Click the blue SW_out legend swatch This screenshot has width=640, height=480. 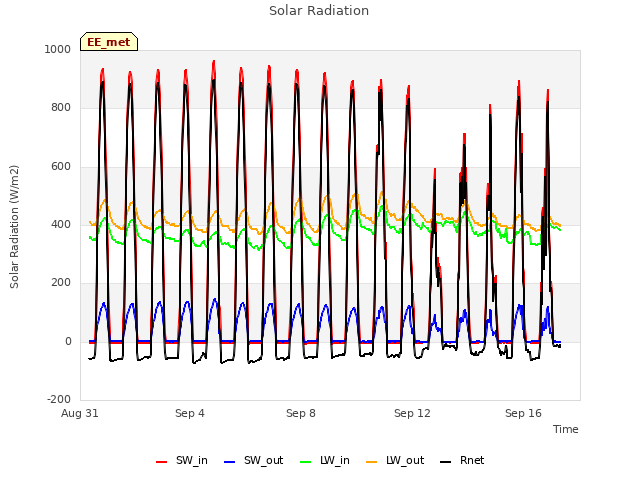pos(230,462)
